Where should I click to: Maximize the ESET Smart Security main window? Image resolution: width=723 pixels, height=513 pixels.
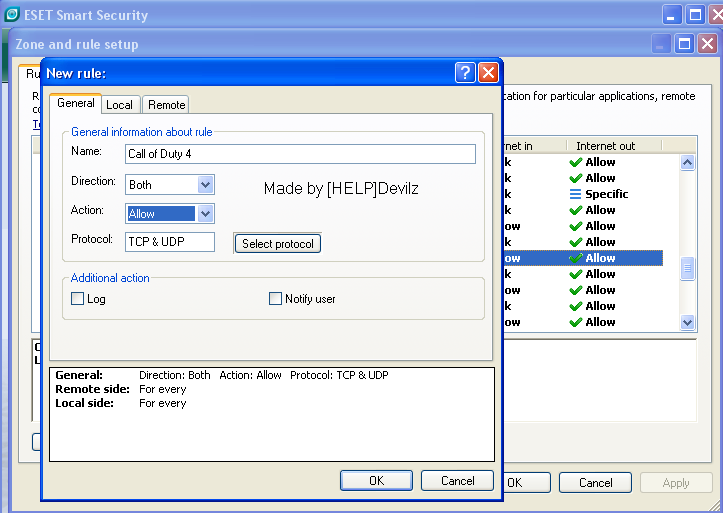click(695, 15)
